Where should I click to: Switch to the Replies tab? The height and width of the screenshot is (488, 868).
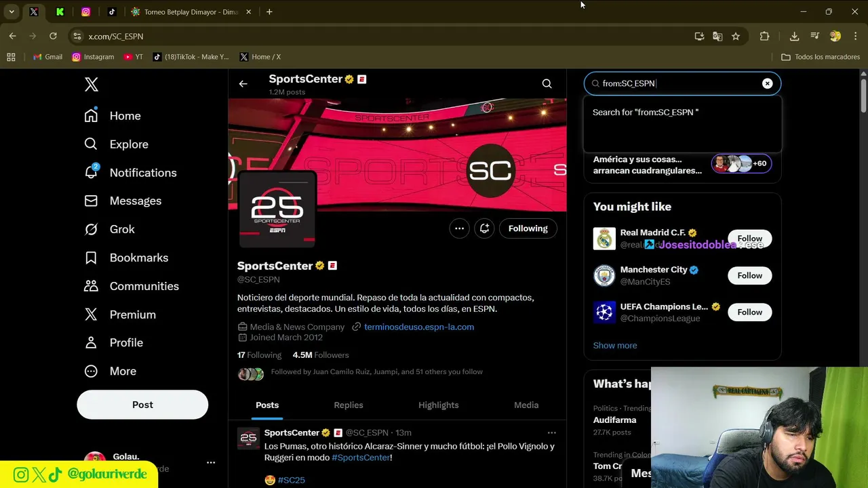[x=349, y=405]
